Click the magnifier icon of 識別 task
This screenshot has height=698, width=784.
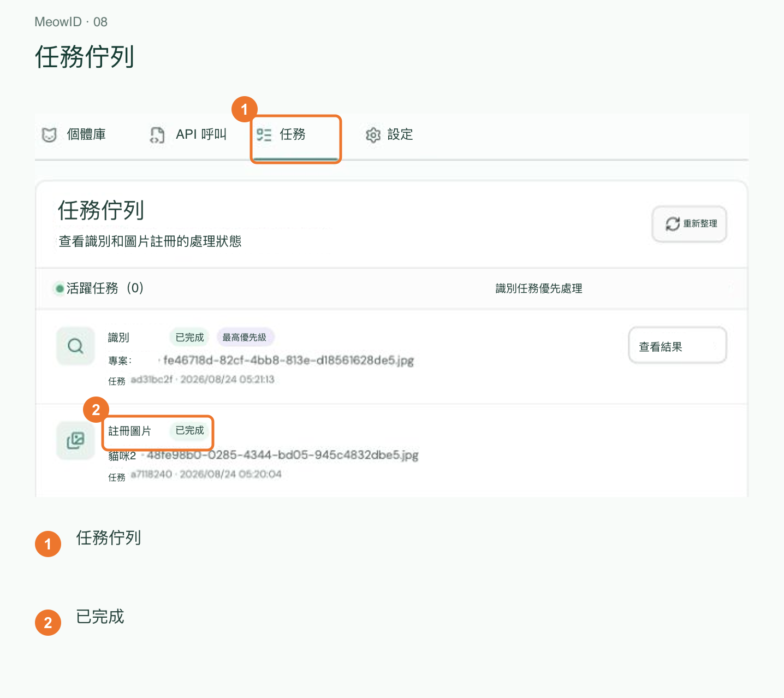(76, 346)
